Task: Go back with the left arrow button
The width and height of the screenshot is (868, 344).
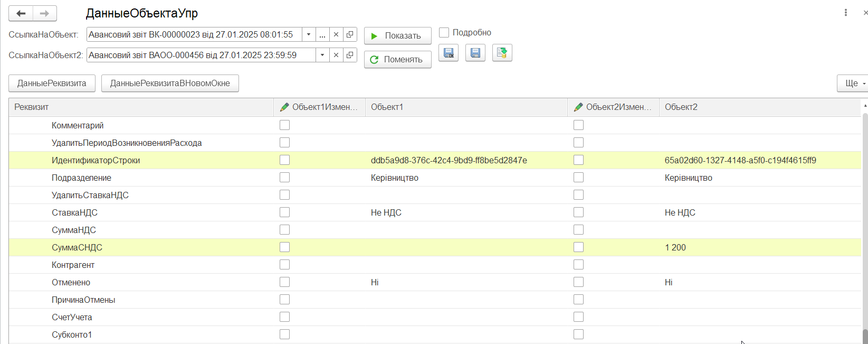Action: click(21, 13)
